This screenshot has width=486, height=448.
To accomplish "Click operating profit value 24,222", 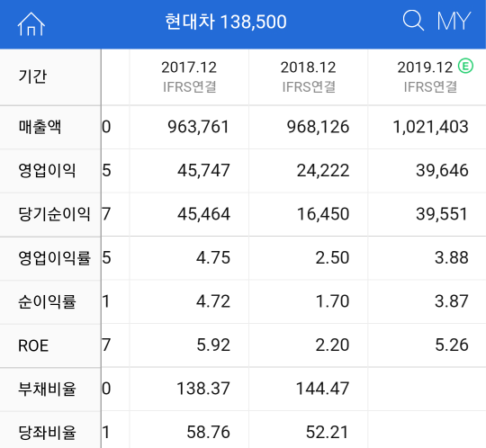I will pos(323,170).
